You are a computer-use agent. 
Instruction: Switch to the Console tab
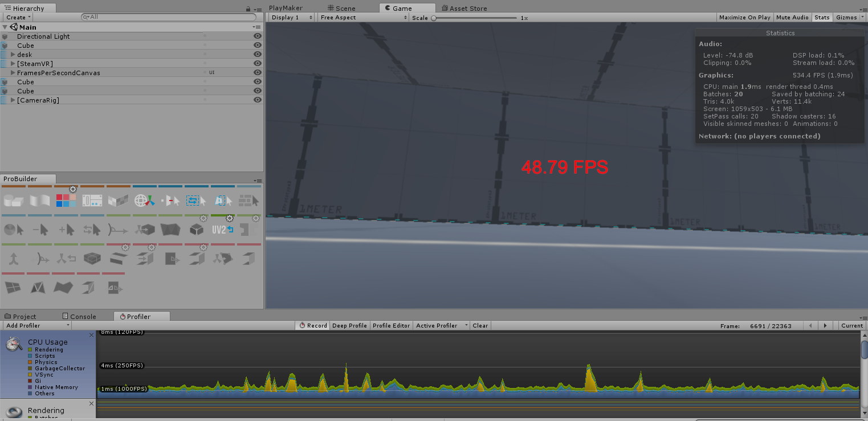click(x=83, y=317)
